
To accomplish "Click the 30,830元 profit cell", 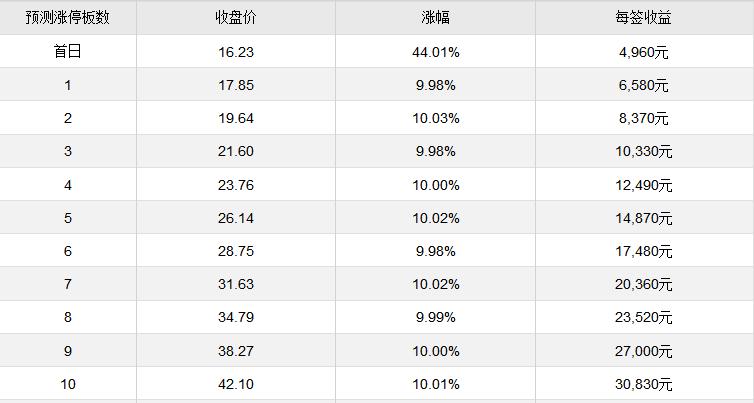I will pyautogui.click(x=644, y=384).
